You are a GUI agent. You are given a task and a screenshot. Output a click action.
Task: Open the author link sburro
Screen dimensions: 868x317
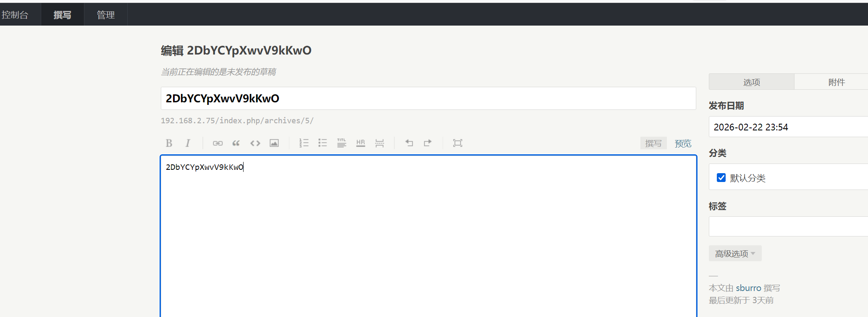[748, 288]
